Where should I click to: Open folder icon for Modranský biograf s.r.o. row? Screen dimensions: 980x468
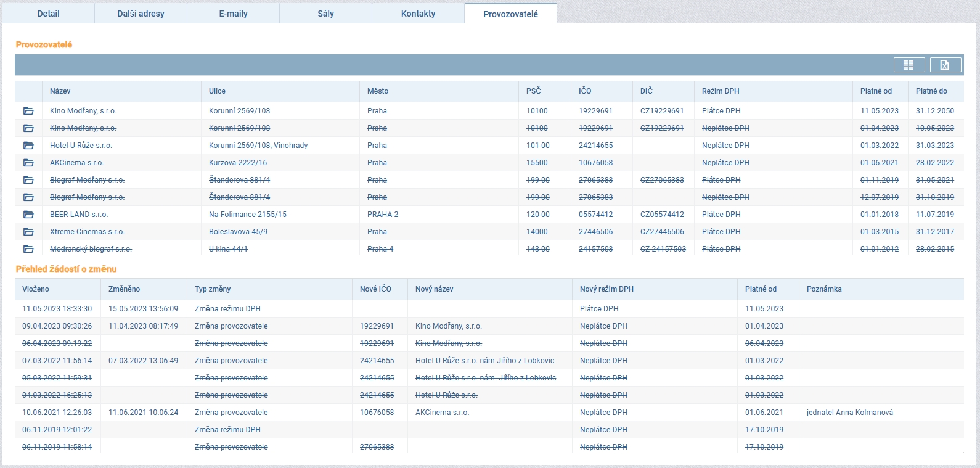tap(28, 249)
